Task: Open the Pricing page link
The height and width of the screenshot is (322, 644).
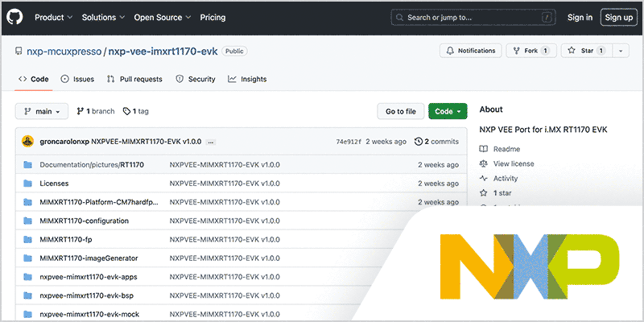Action: [213, 17]
